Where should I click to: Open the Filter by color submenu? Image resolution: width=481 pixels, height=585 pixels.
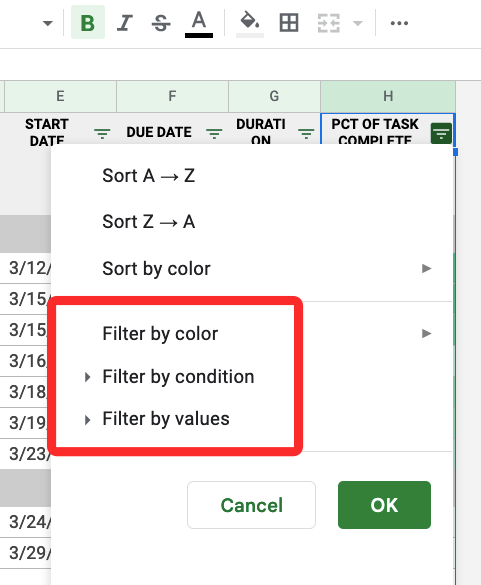[252, 333]
